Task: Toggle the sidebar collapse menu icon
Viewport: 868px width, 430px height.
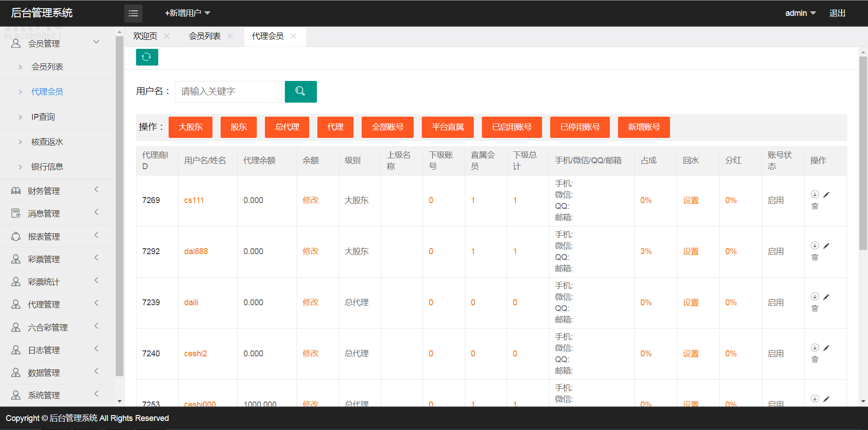Action: pos(133,13)
